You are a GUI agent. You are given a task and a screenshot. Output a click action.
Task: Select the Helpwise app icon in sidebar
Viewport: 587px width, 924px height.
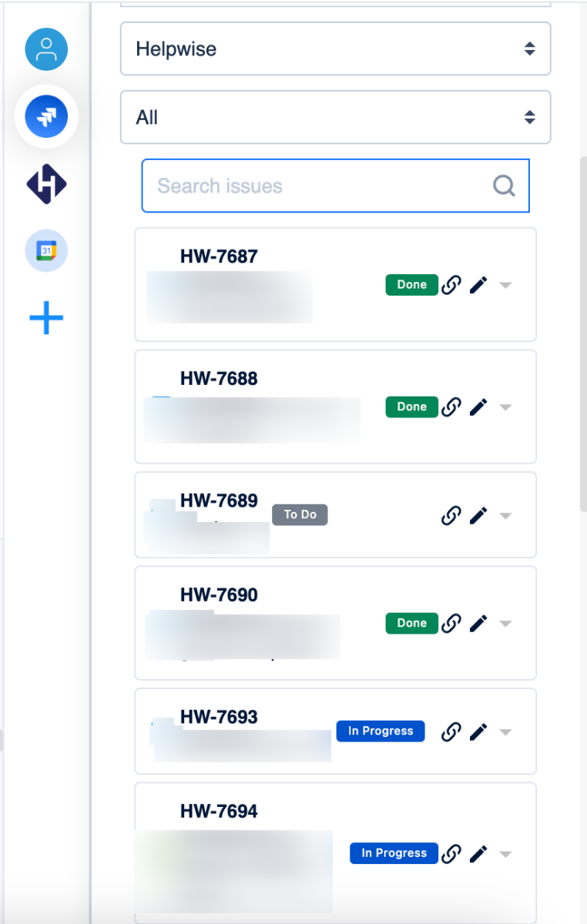pyautogui.click(x=46, y=185)
